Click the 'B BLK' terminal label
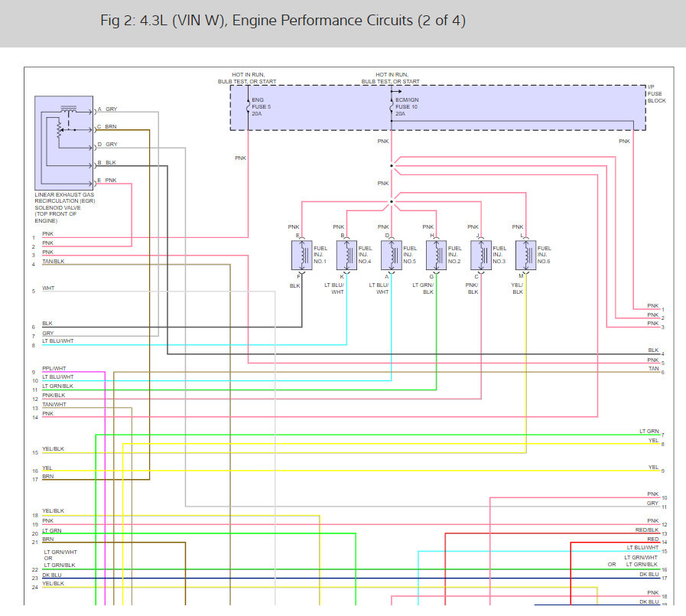 (107, 162)
